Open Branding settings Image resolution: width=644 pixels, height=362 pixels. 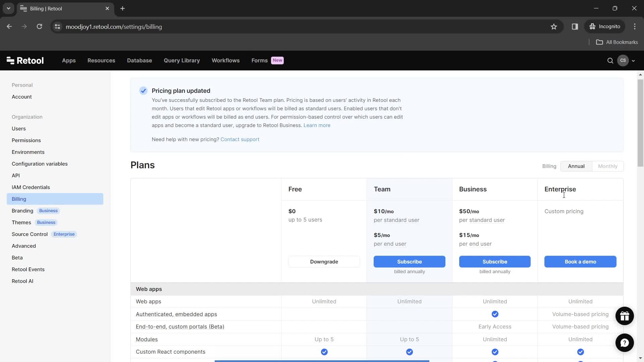click(x=22, y=211)
